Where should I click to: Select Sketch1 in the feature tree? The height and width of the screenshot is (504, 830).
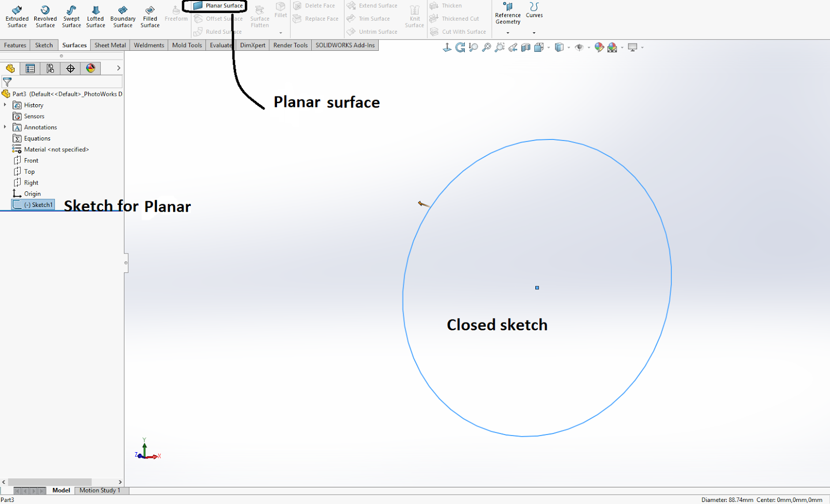[x=38, y=204]
